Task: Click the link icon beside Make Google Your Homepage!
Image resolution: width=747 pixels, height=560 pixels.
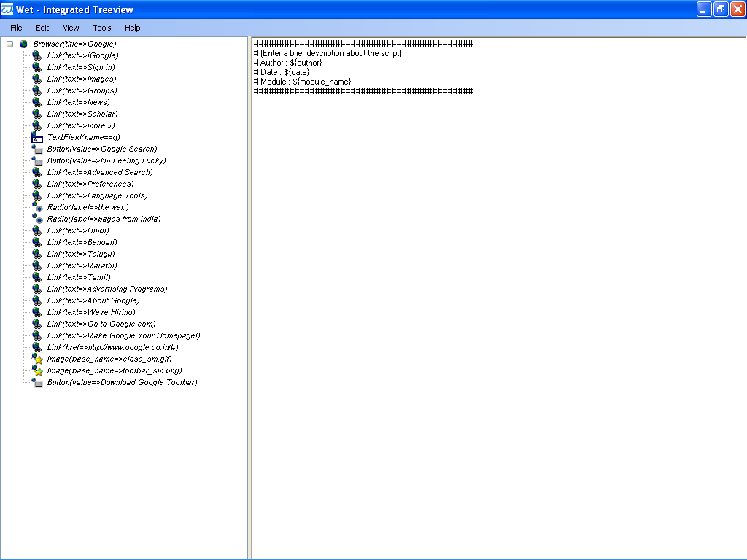Action: pos(36,335)
